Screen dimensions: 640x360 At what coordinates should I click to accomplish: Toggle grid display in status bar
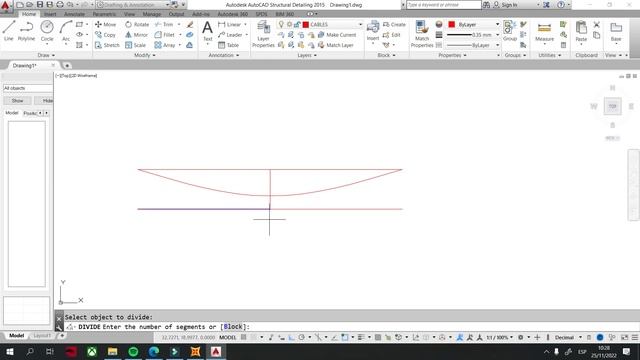point(244,338)
